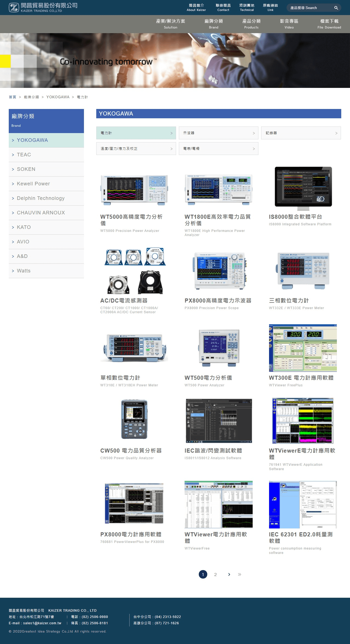The width and height of the screenshot is (350, 644).
Task: Click the search magnifier icon
Action: click(x=336, y=8)
